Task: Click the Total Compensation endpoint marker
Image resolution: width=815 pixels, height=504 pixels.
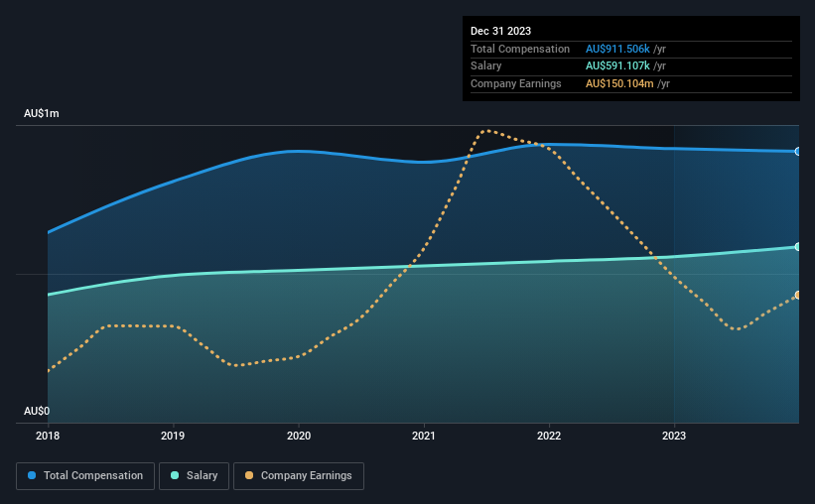Action: click(x=797, y=152)
